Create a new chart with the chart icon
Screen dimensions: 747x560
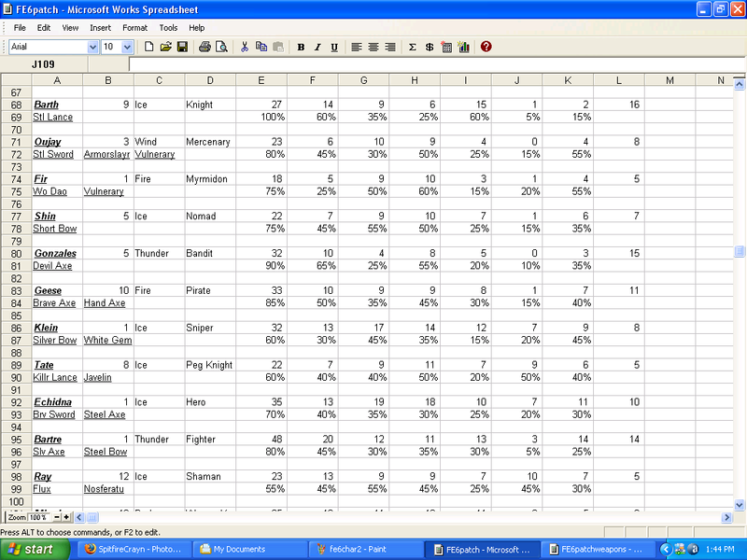click(463, 47)
